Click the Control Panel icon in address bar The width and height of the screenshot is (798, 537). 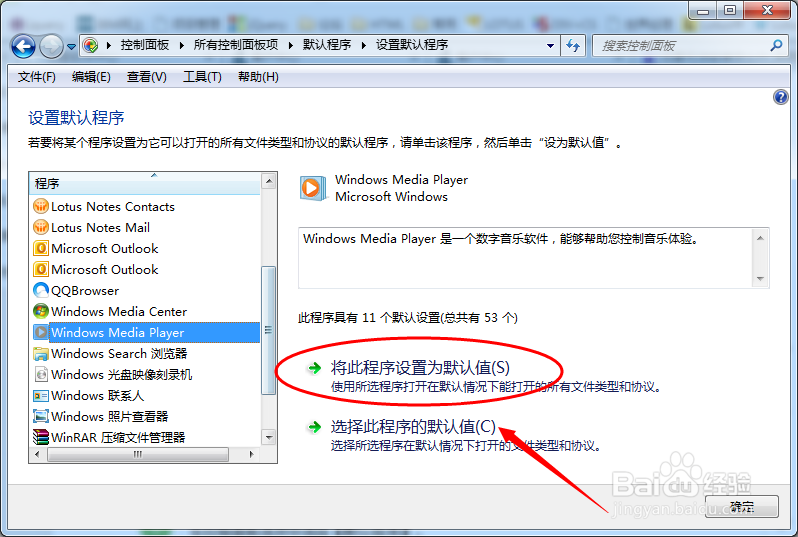91,45
